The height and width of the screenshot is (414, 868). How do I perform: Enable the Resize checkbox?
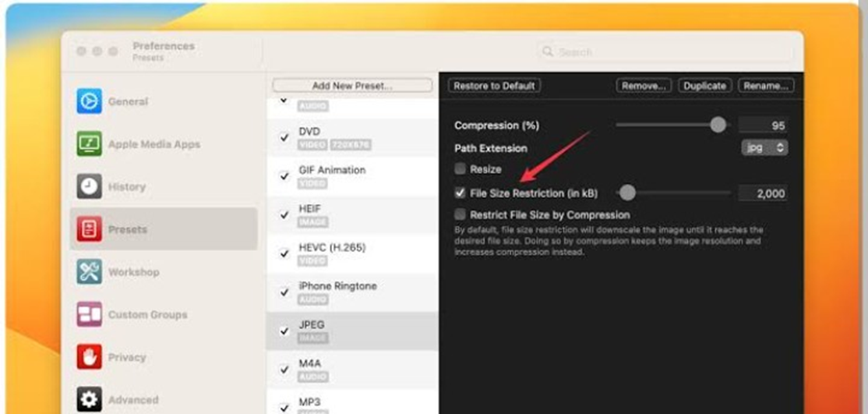[x=460, y=169]
